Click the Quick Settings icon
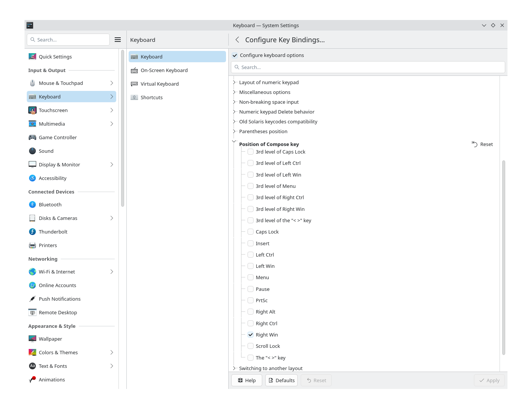532x418 pixels. click(x=32, y=57)
